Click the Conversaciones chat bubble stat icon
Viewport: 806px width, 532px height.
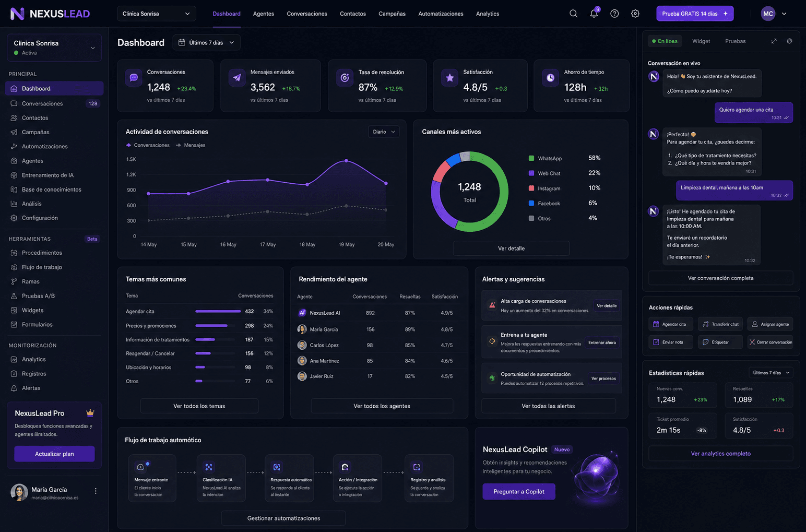(134, 77)
